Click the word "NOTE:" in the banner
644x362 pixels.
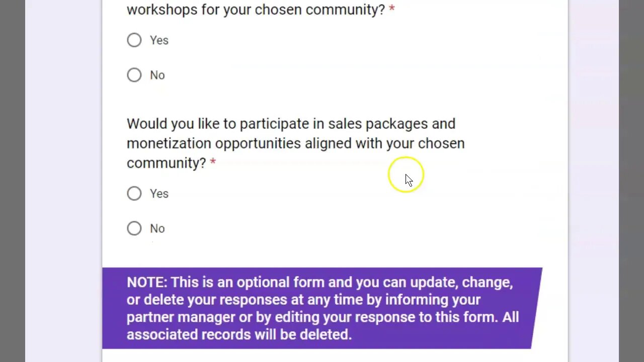click(x=146, y=283)
